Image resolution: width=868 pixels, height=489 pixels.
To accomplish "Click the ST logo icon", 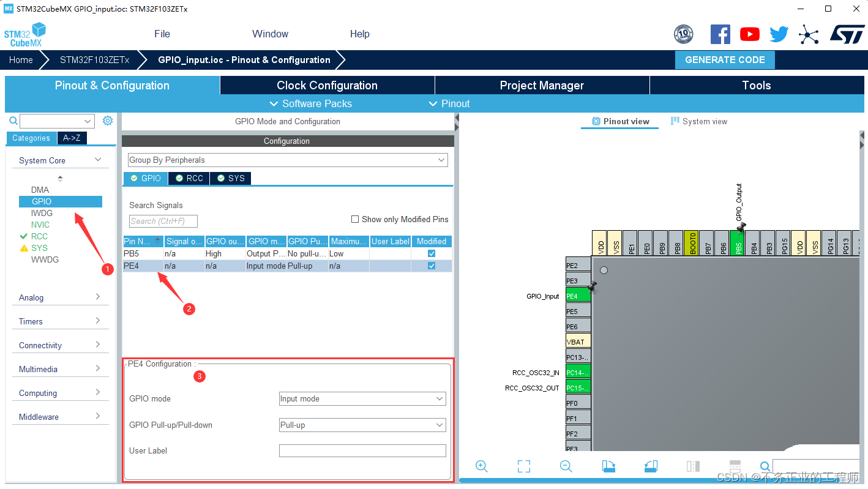I will coord(847,34).
